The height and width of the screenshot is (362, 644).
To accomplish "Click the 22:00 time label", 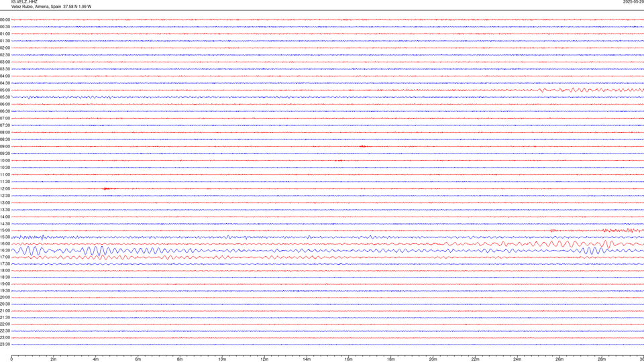I will pyautogui.click(x=5, y=324).
